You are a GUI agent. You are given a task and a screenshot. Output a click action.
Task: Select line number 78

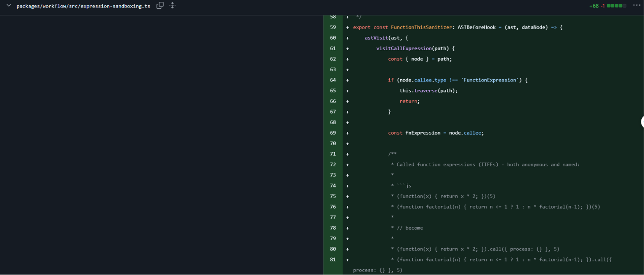point(333,228)
